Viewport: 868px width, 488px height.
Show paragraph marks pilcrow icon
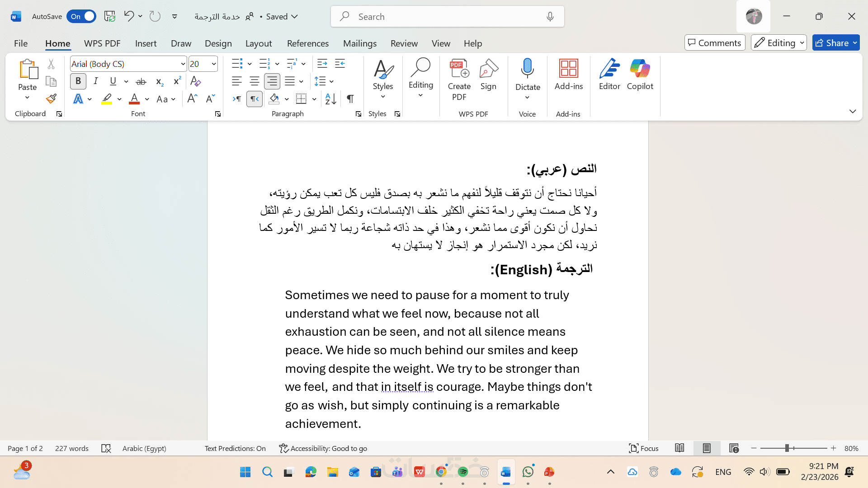coord(350,99)
